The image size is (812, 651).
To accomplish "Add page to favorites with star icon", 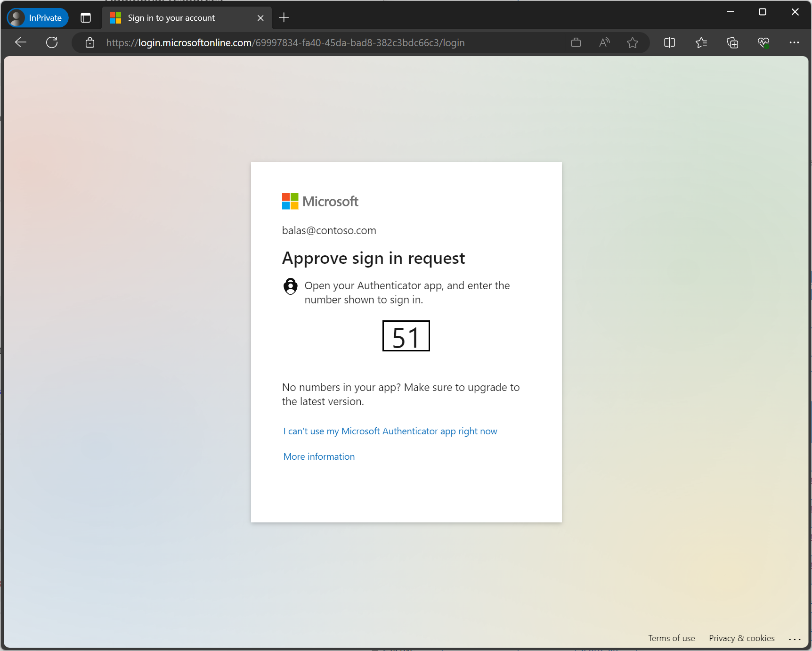I will 632,43.
